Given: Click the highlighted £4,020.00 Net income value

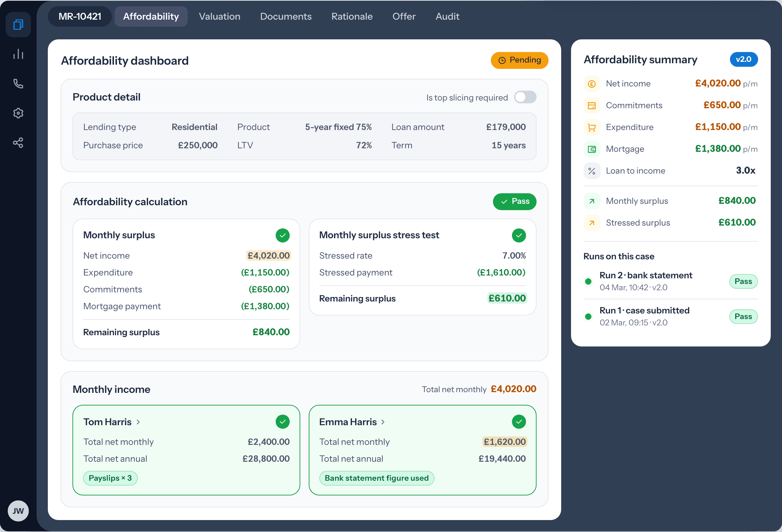Looking at the screenshot, I should pos(269,255).
